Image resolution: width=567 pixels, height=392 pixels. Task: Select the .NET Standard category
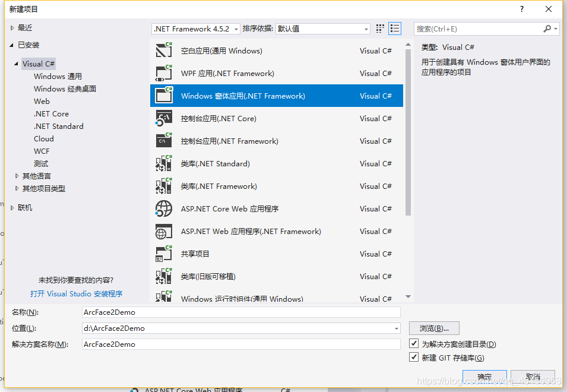(59, 126)
